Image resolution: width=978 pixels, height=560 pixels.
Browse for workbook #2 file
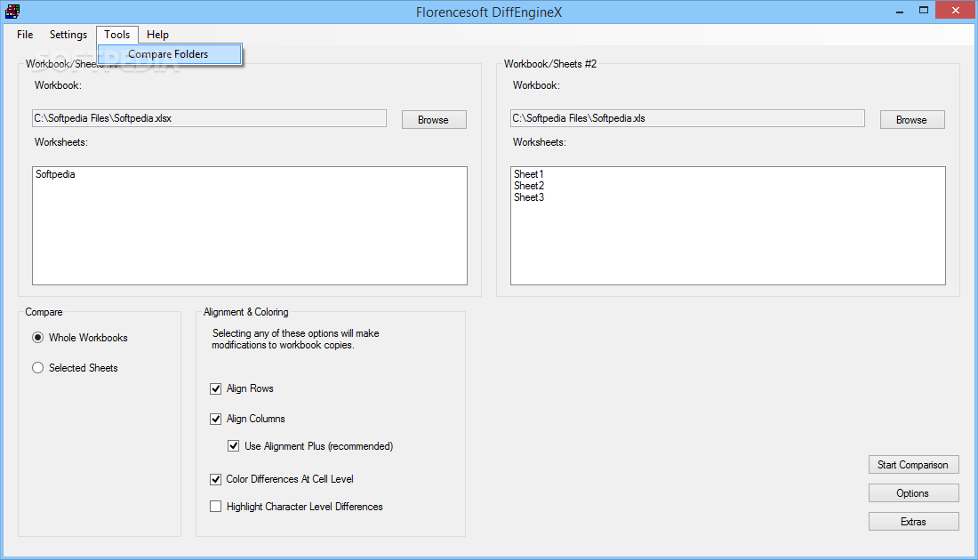pyautogui.click(x=912, y=120)
